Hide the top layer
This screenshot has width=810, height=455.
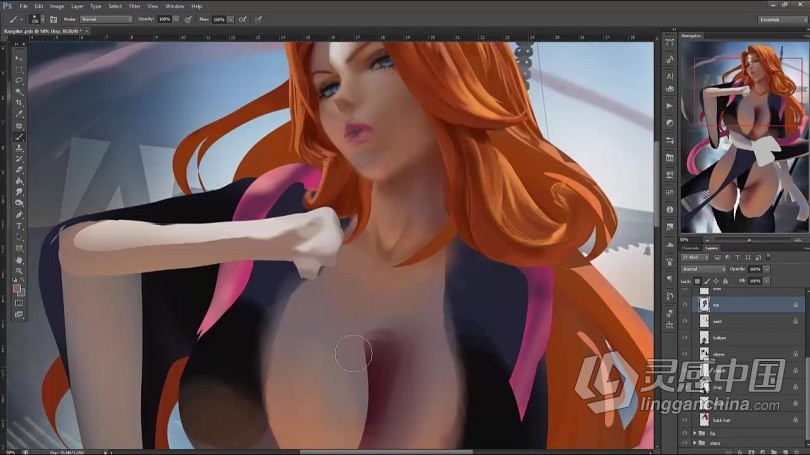point(685,305)
